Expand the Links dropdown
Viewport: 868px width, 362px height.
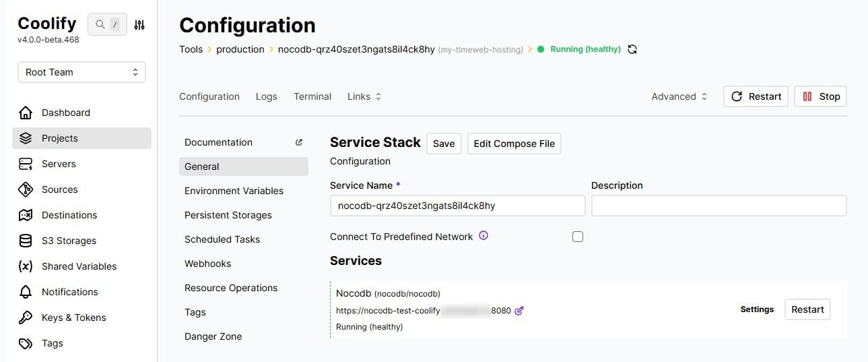point(364,96)
